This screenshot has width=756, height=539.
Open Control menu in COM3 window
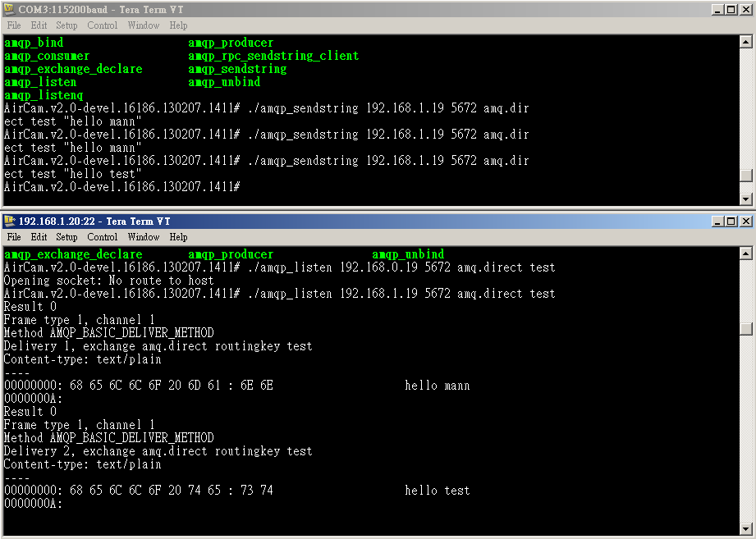103,25
